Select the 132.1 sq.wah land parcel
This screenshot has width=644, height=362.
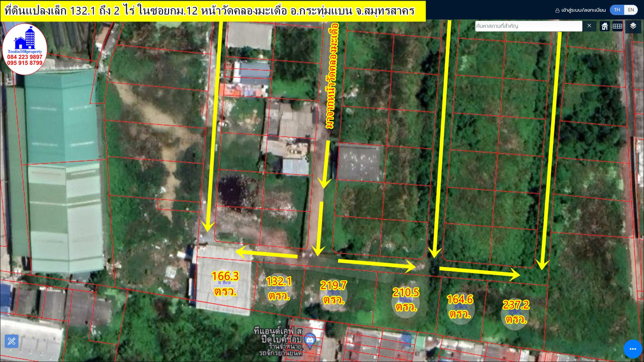tap(279, 289)
